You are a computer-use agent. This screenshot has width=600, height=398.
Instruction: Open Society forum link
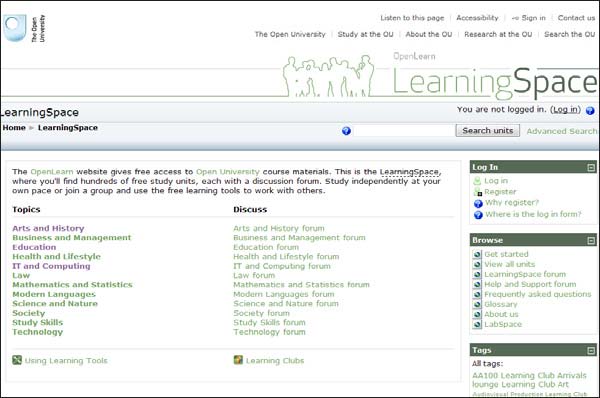[x=261, y=313]
